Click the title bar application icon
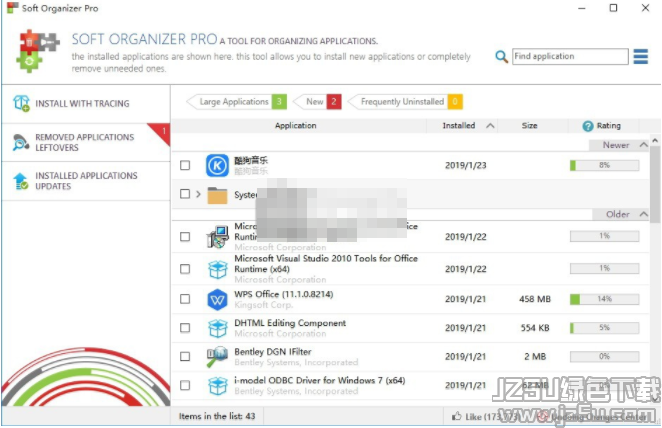Image resolution: width=662 pixels, height=428 pixels. pyautogui.click(x=13, y=8)
